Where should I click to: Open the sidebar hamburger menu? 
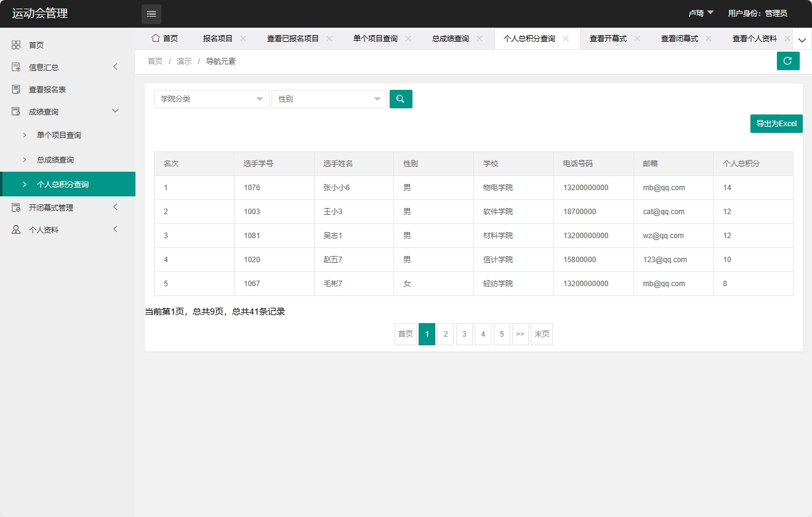tap(151, 14)
